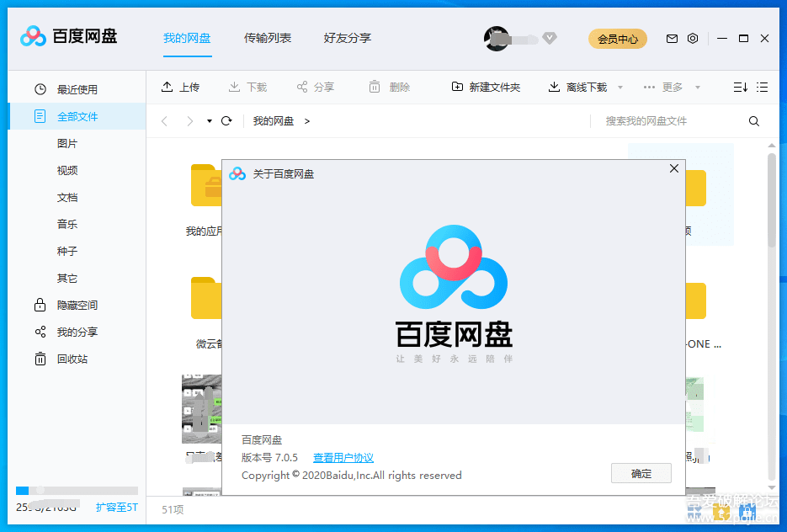Click the user avatar picture

click(496, 39)
